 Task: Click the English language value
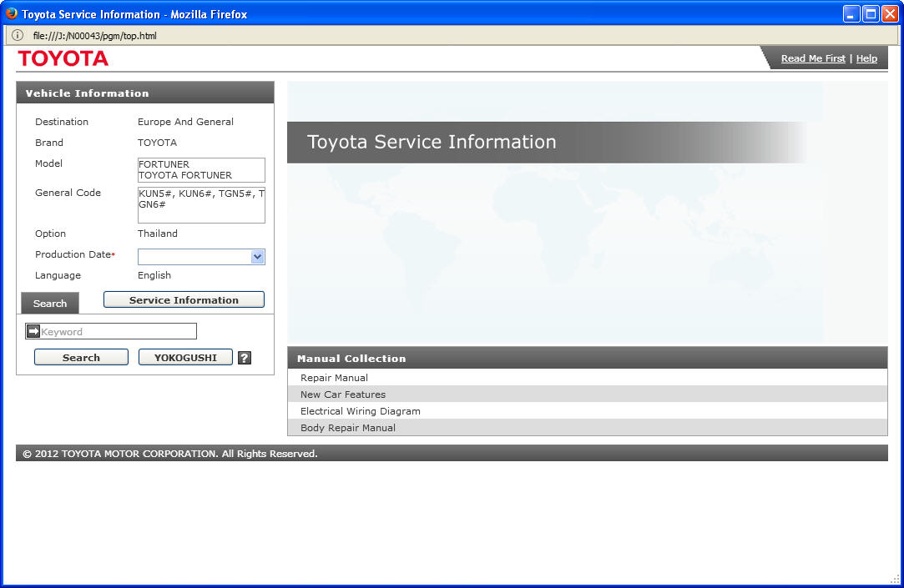154,275
